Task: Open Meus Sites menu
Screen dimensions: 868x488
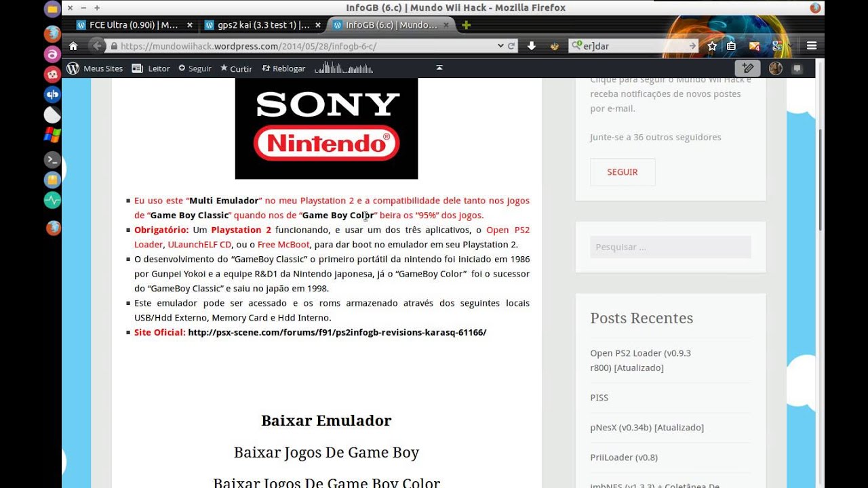Action: pyautogui.click(x=103, y=68)
